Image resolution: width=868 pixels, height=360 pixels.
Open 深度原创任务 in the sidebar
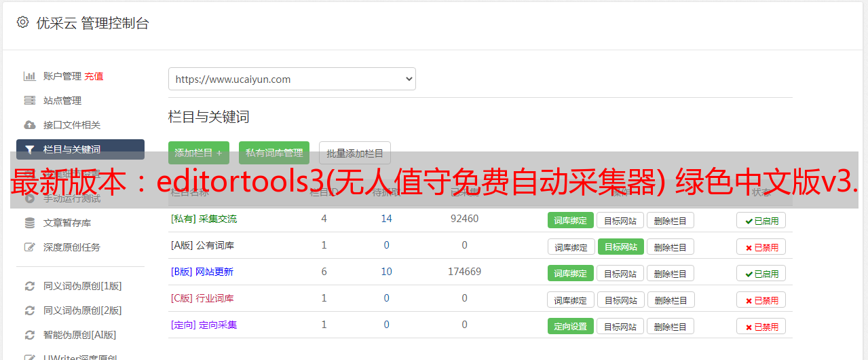pyautogui.click(x=71, y=247)
